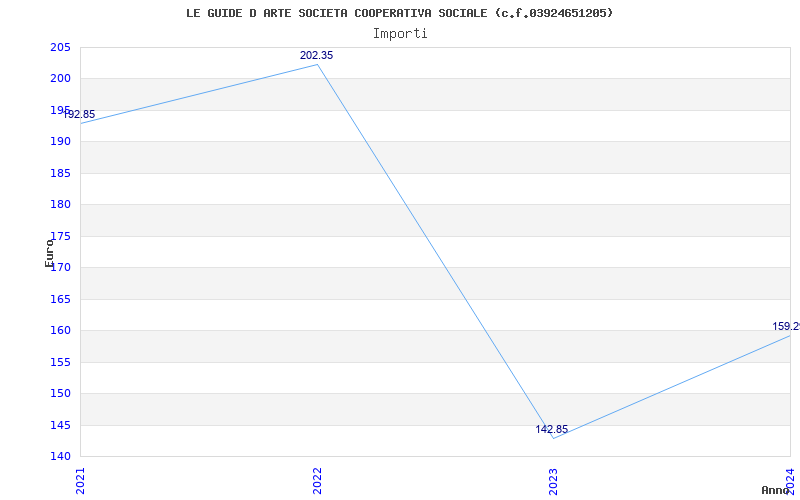
Task: Click the chart title LE GUIDE D ARTE SOCIETA COOPERATIVA SOCIALE
Action: 399,13
